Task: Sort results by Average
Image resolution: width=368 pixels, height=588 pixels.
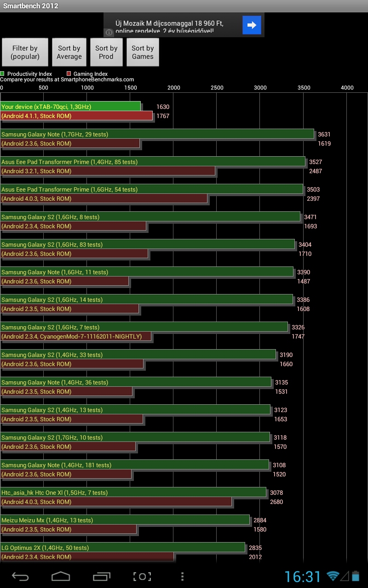Action: (x=69, y=52)
